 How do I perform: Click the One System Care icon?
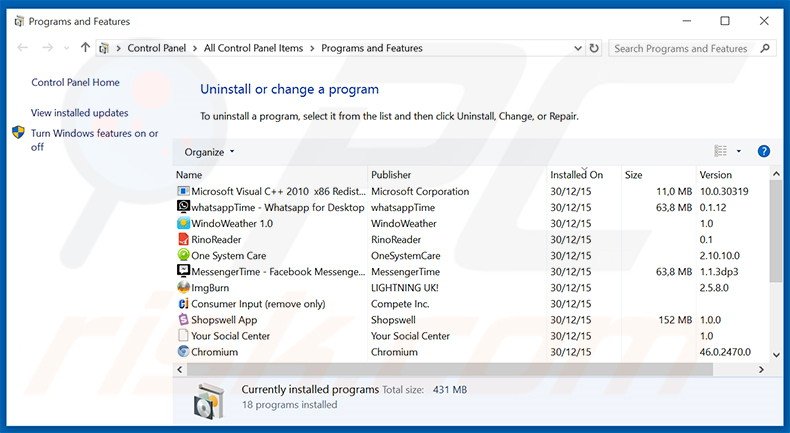tap(183, 255)
